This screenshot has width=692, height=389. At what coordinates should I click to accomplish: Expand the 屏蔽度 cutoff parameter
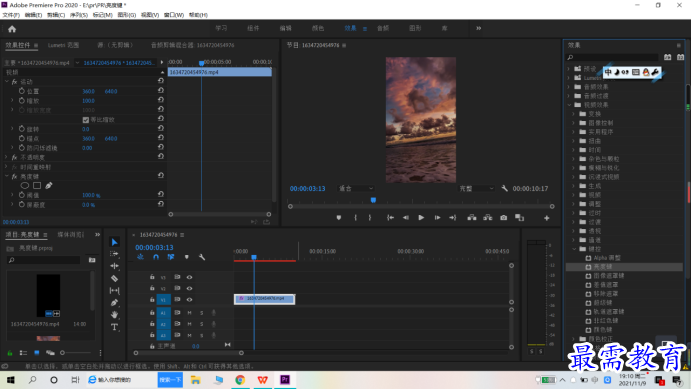click(12, 204)
